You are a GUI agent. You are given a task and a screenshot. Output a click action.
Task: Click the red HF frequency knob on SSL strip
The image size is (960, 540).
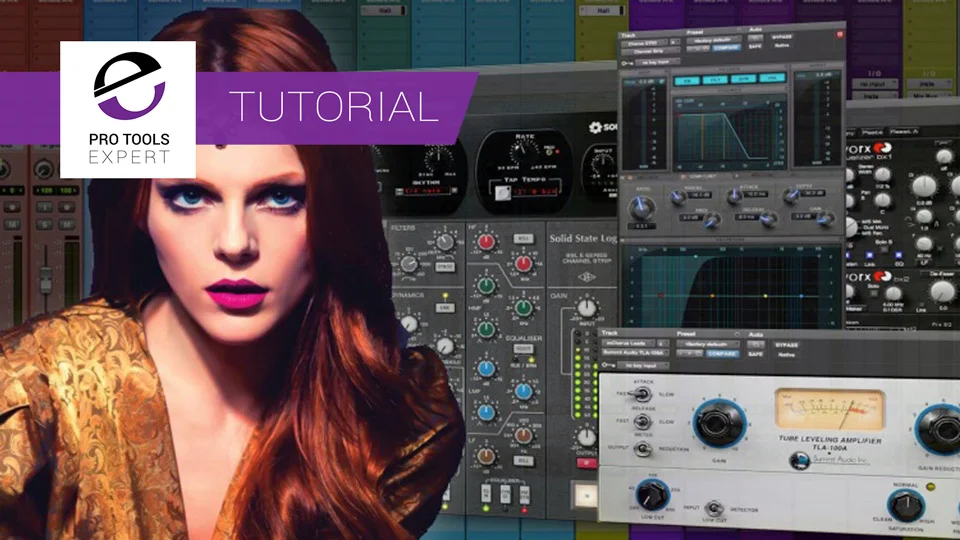pyautogui.click(x=523, y=264)
